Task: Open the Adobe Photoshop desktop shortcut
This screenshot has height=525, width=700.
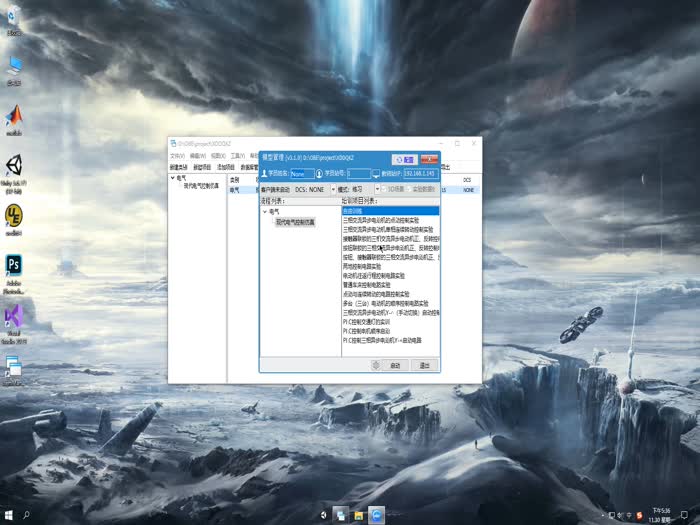Action: point(14,267)
